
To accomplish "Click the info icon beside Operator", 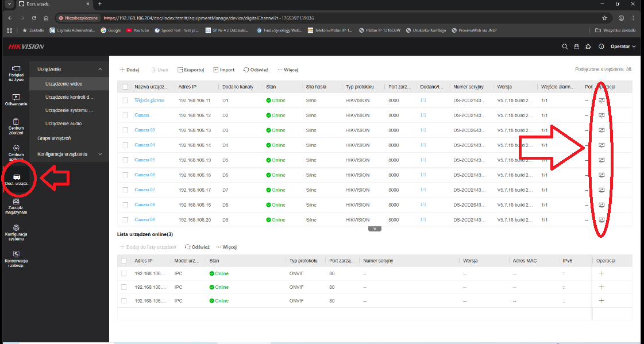I will 601,47.
